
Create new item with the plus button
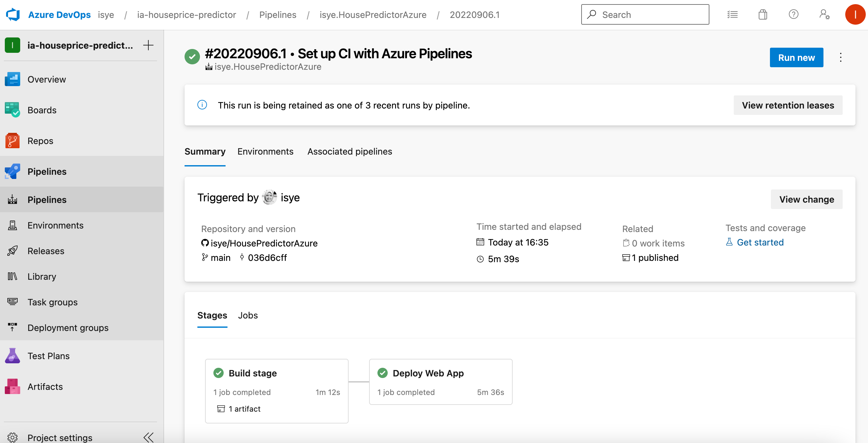click(148, 45)
